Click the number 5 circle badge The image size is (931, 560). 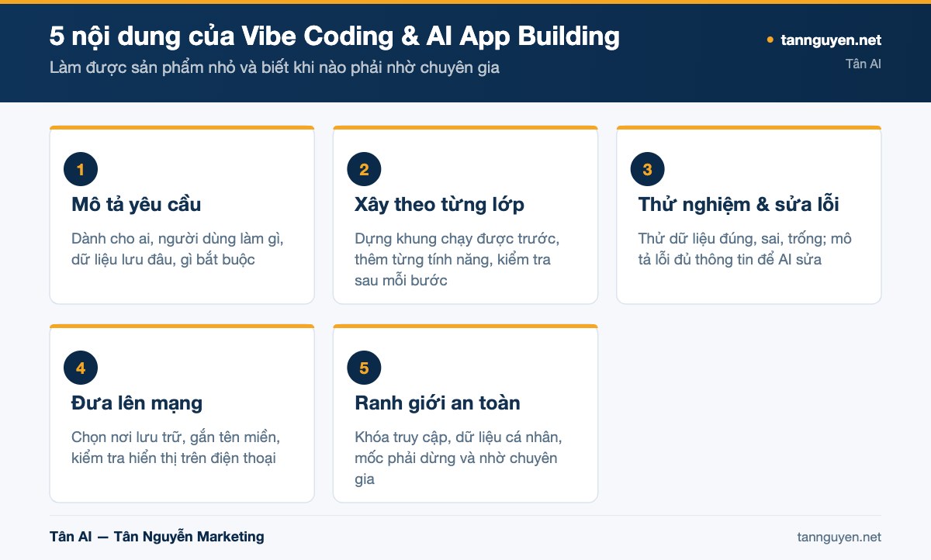point(364,368)
